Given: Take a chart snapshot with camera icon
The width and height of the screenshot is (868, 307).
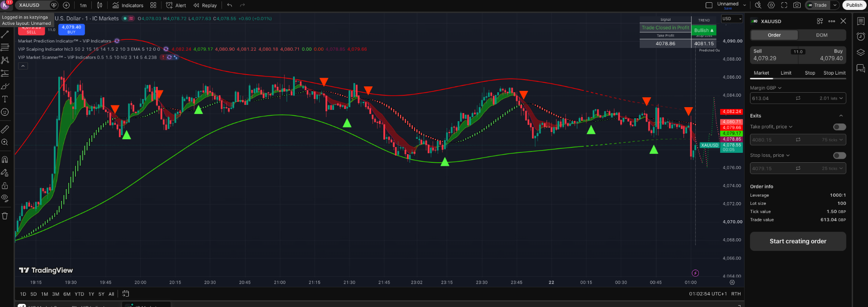Looking at the screenshot, I should click(x=797, y=5).
